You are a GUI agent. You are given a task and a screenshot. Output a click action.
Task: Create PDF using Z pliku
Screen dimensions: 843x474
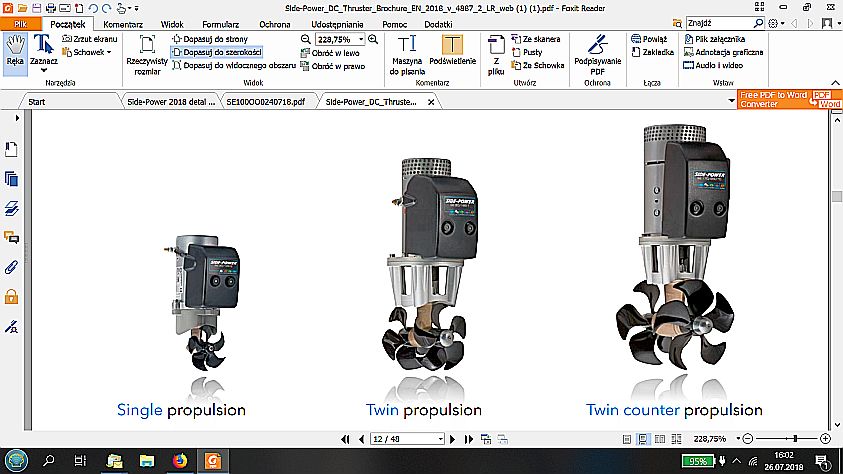[496, 55]
